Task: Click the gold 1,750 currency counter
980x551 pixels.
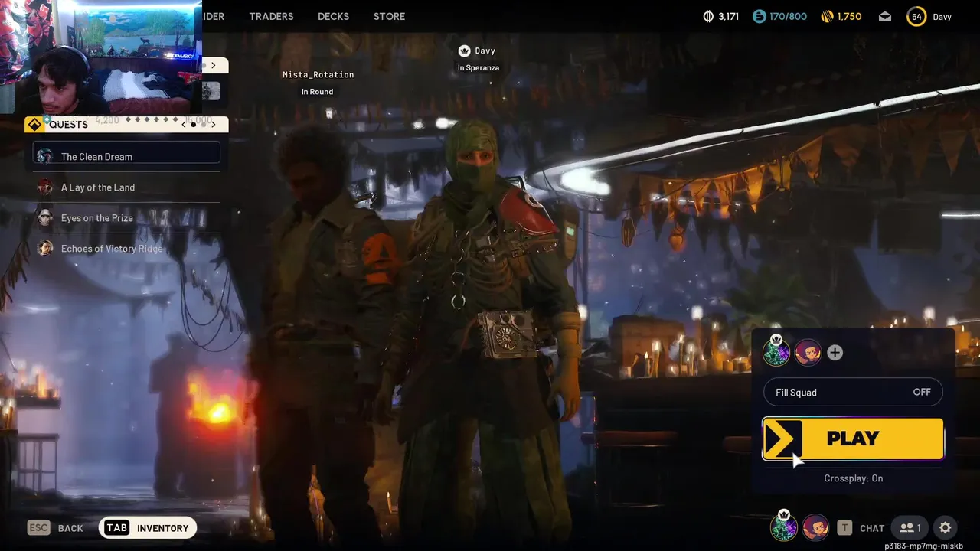Action: click(x=841, y=16)
